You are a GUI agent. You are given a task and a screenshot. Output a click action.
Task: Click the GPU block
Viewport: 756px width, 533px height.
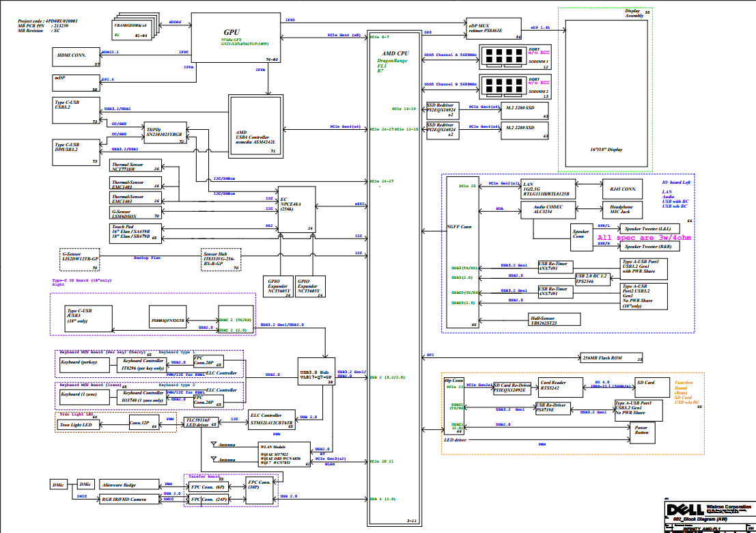[x=236, y=38]
